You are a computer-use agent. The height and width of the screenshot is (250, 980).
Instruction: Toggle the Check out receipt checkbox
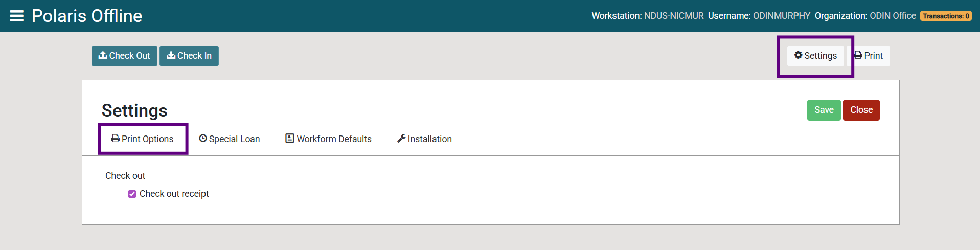click(x=132, y=194)
